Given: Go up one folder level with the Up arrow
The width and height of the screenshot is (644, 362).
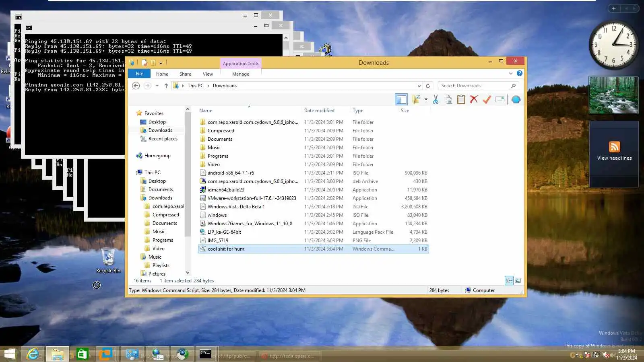Looking at the screenshot, I should 166,86.
